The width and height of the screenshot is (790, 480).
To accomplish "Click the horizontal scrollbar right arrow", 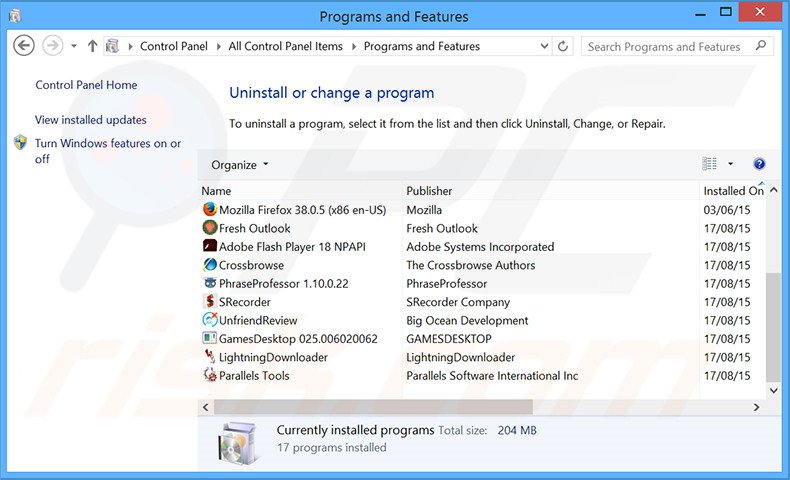I will (x=756, y=407).
